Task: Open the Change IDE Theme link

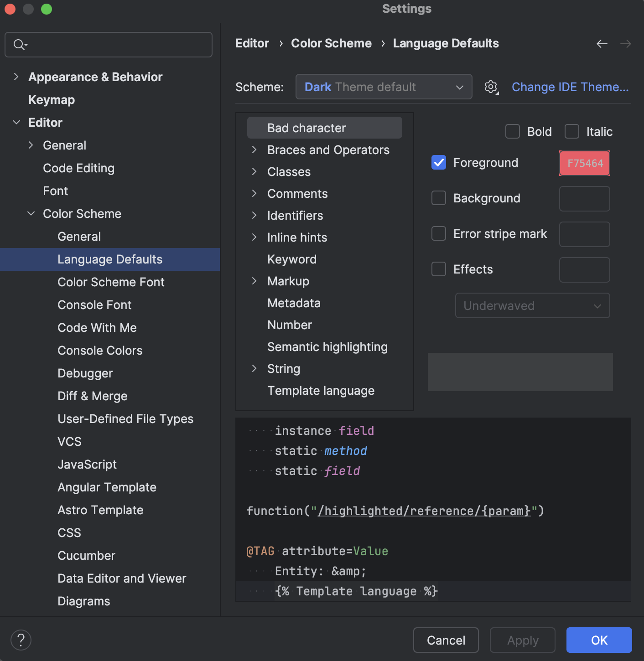Action: tap(570, 87)
